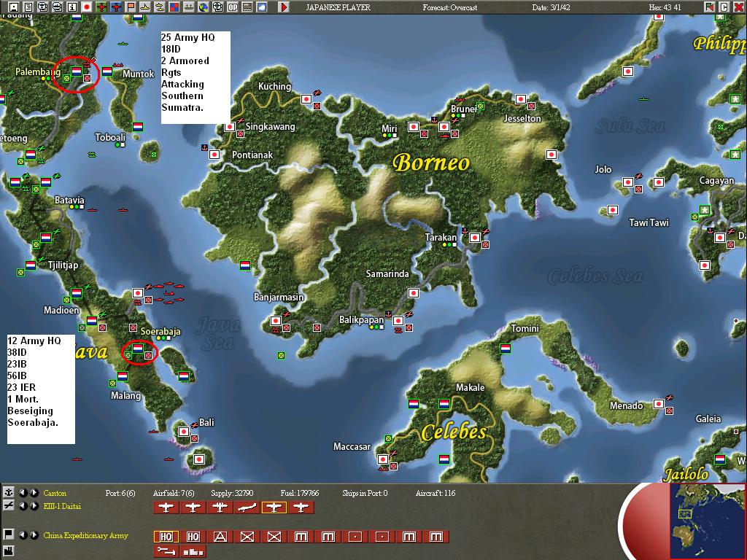Click the factory icon at the bottom left
The image size is (747, 560).
click(x=8, y=551)
